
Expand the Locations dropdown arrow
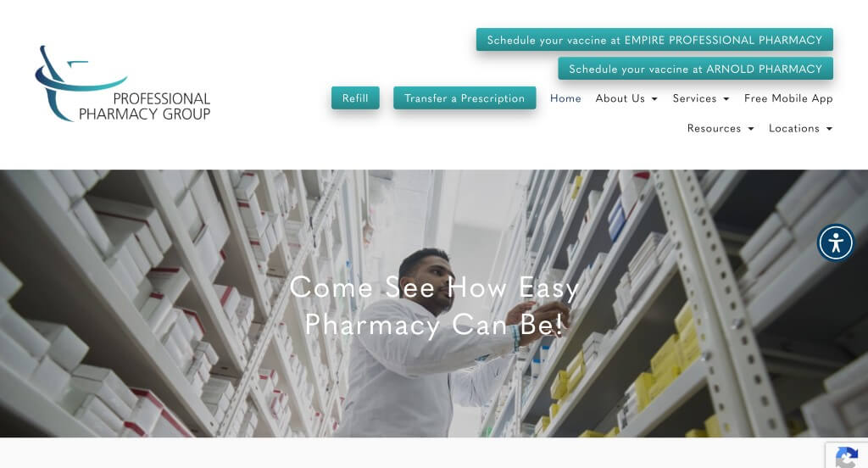(829, 129)
